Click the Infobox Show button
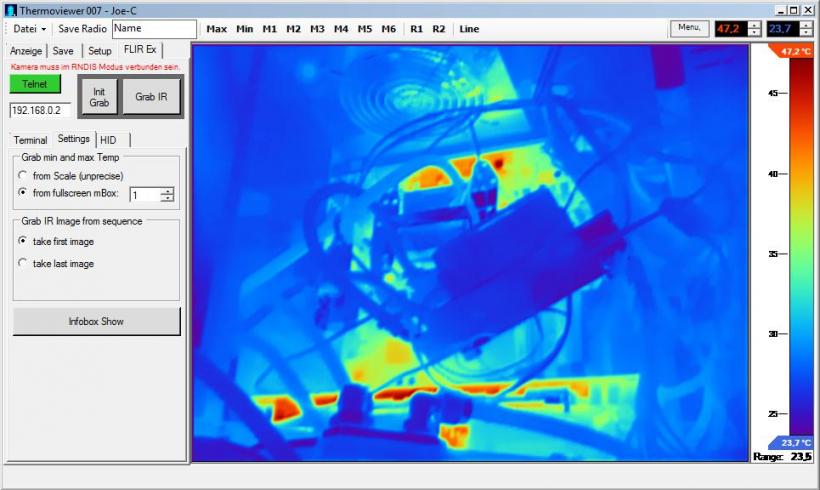 point(96,321)
